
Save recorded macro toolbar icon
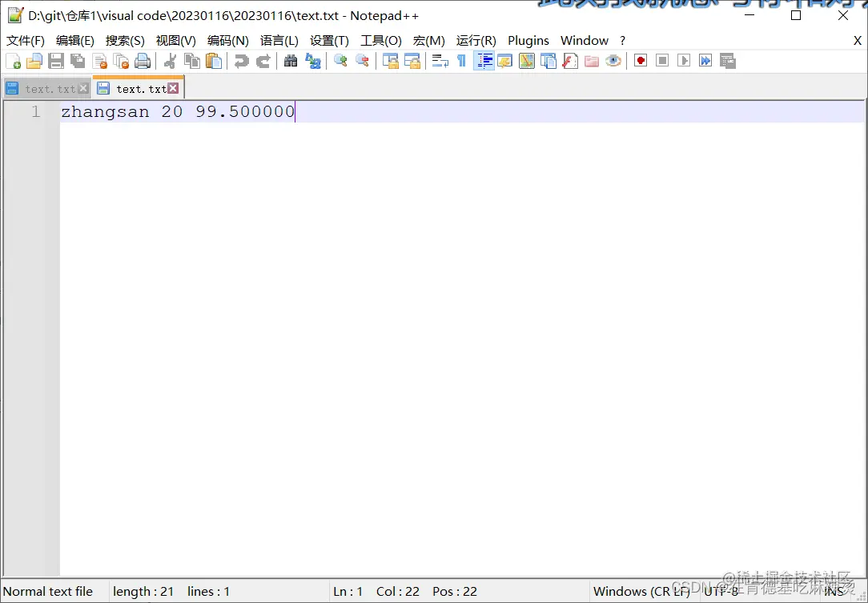[x=728, y=61]
